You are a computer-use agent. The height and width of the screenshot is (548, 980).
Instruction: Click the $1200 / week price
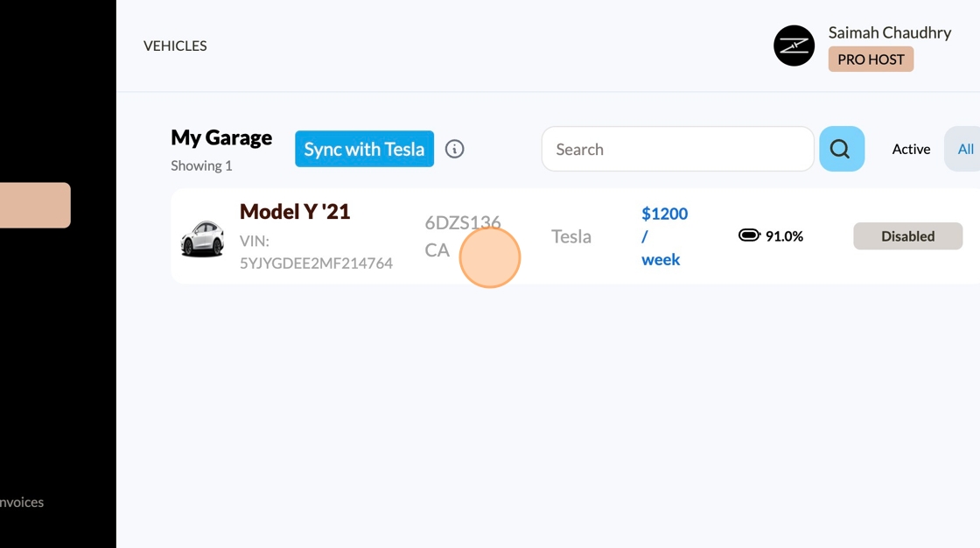click(664, 236)
